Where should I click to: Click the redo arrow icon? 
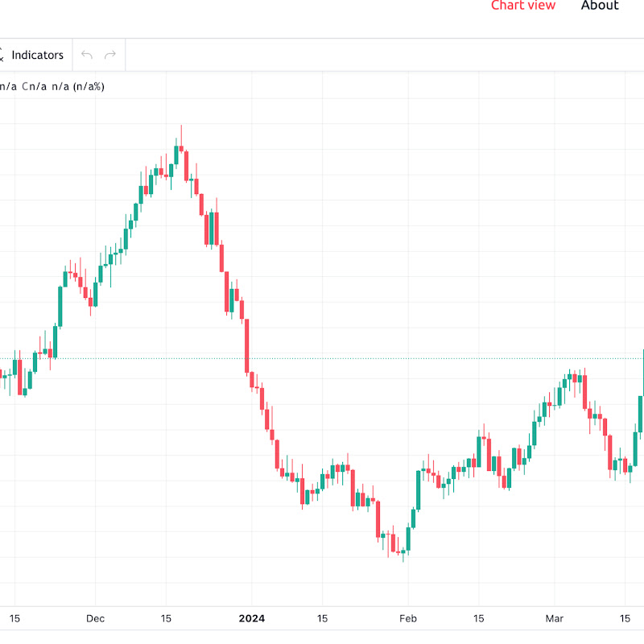click(x=110, y=55)
